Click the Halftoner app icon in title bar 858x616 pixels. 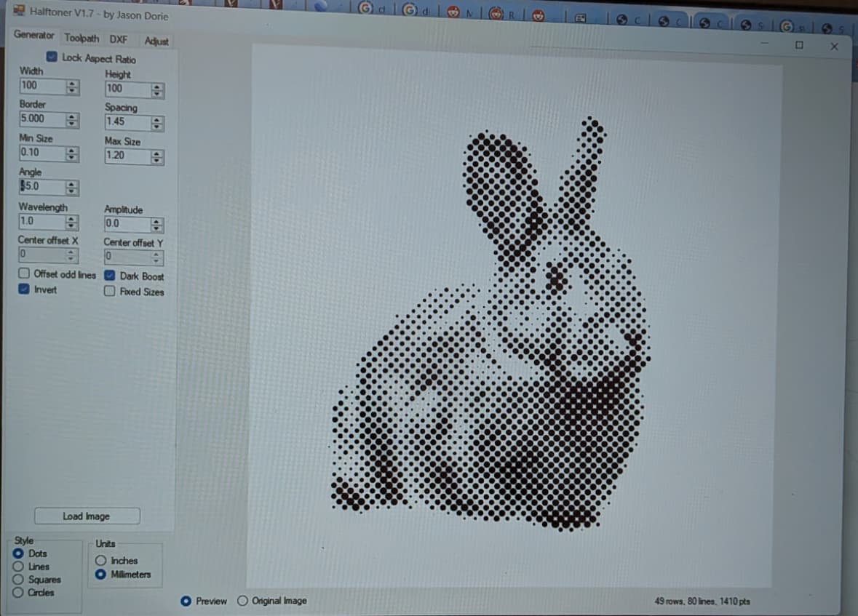19,12
